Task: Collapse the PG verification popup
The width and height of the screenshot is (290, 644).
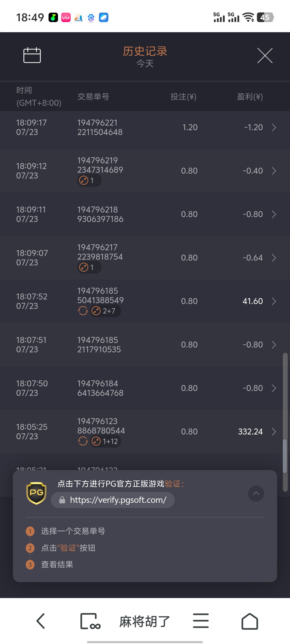Action: (x=256, y=493)
